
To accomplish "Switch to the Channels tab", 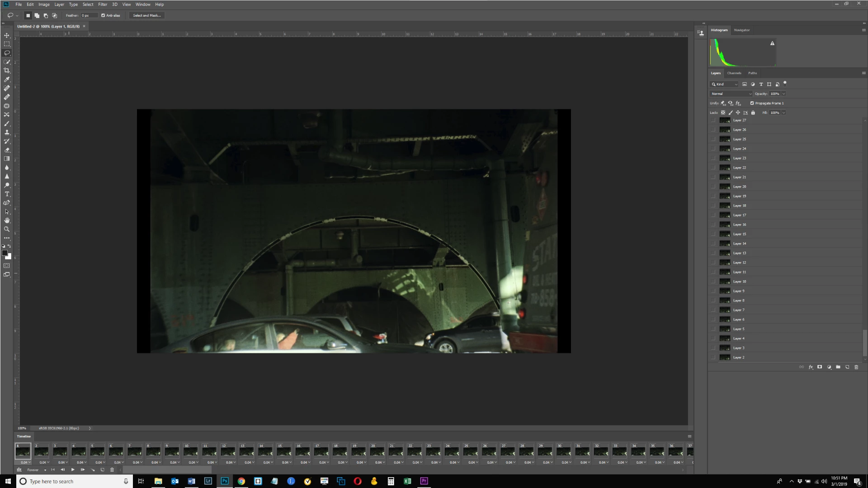I will pyautogui.click(x=734, y=73).
